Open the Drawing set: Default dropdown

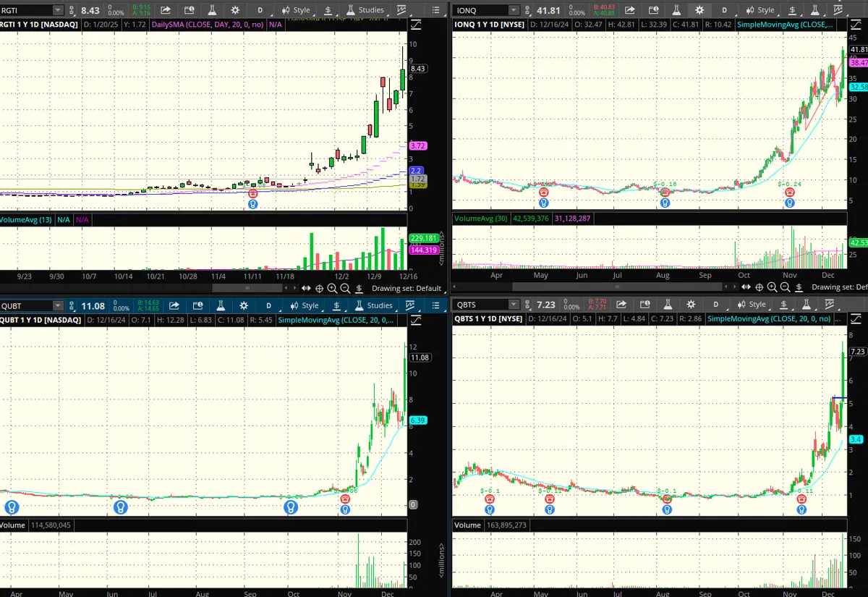click(x=406, y=288)
